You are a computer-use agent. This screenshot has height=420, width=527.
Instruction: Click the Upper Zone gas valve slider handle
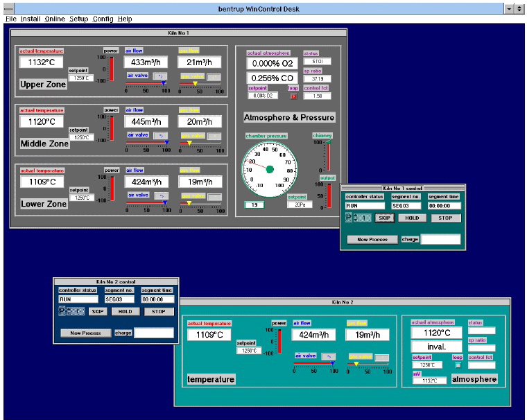(195, 83)
